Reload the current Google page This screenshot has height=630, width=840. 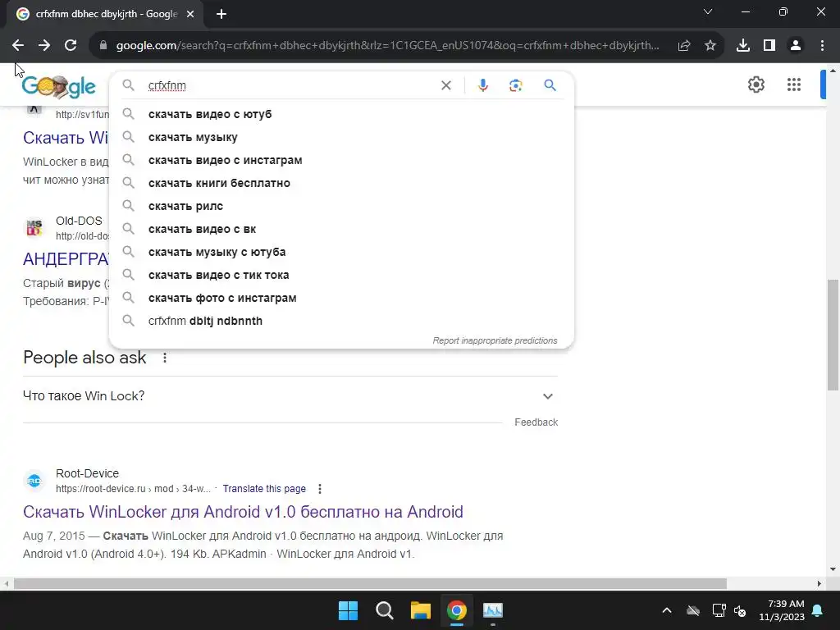(71, 46)
